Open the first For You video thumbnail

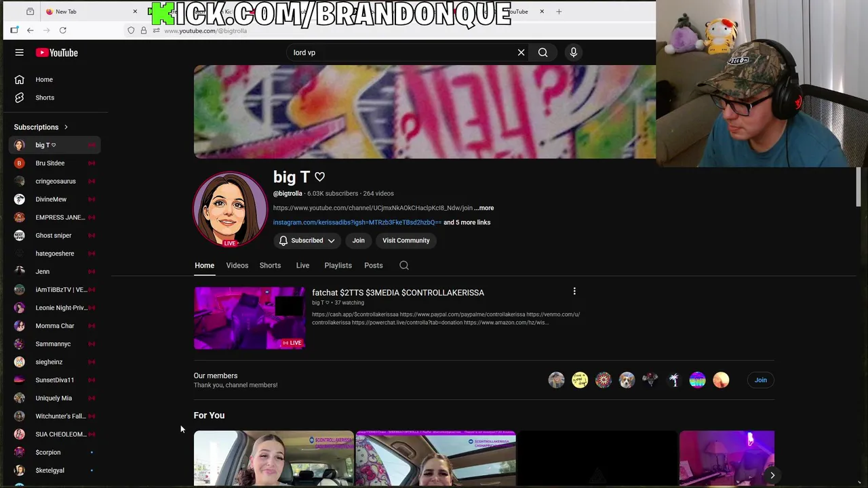tap(274, 458)
